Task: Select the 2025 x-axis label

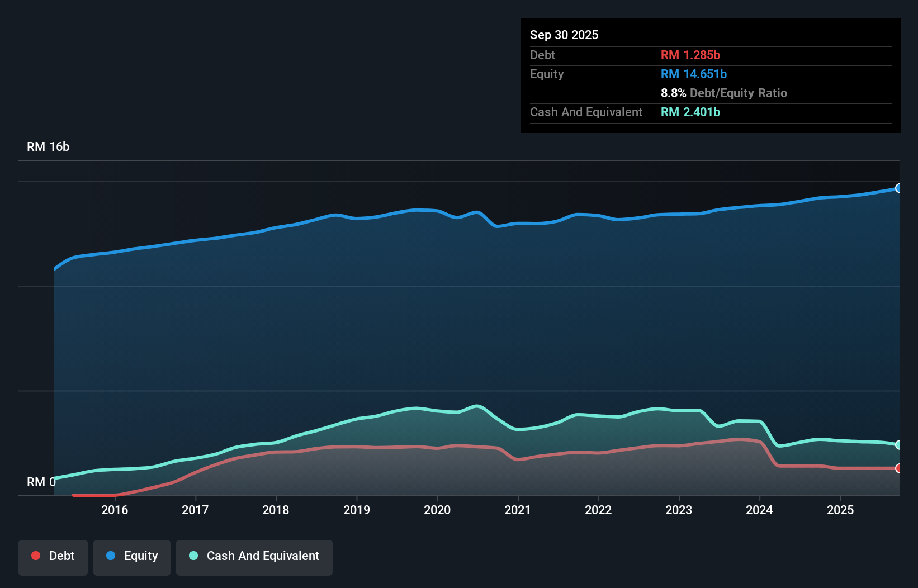Action: click(840, 510)
